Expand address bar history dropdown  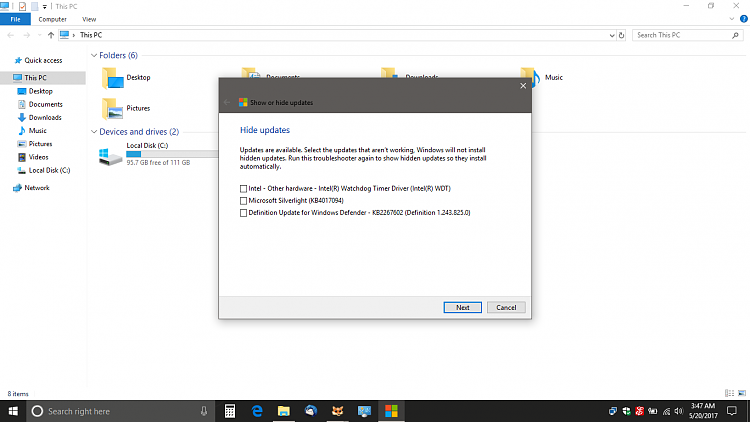pos(612,35)
